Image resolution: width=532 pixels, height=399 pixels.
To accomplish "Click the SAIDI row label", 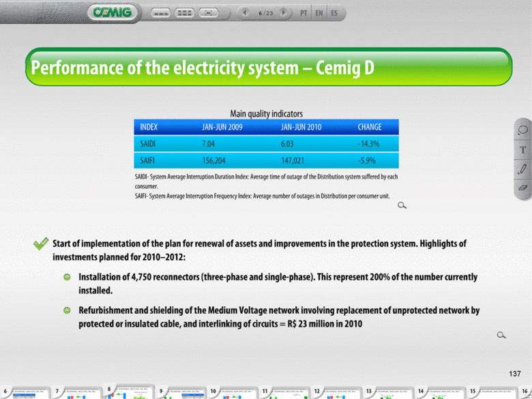I will 147,144.
